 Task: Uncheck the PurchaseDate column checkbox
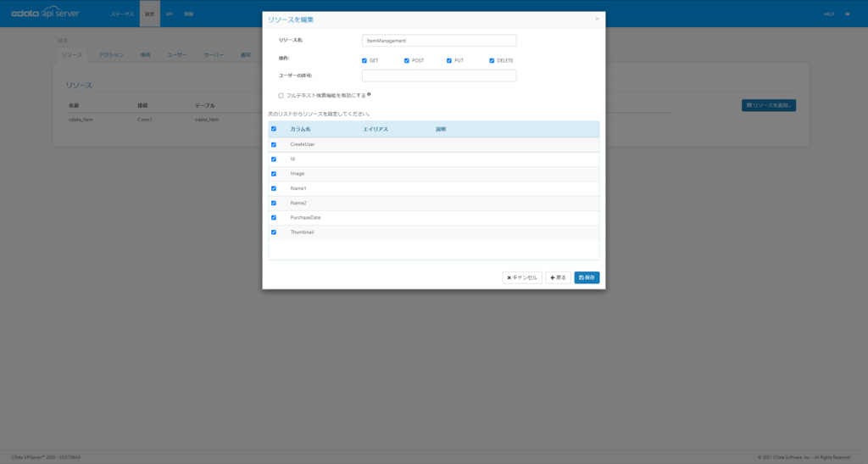(274, 217)
